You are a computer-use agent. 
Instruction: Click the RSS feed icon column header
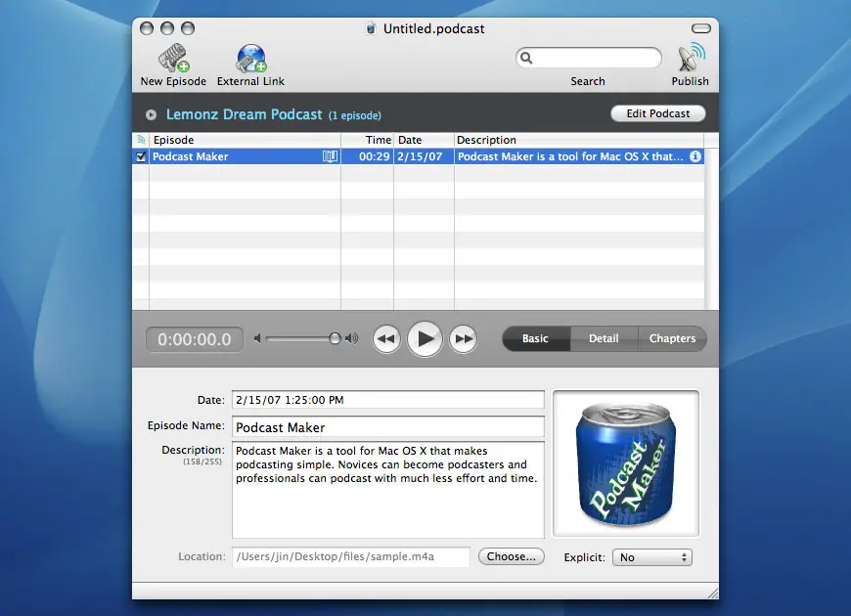141,140
